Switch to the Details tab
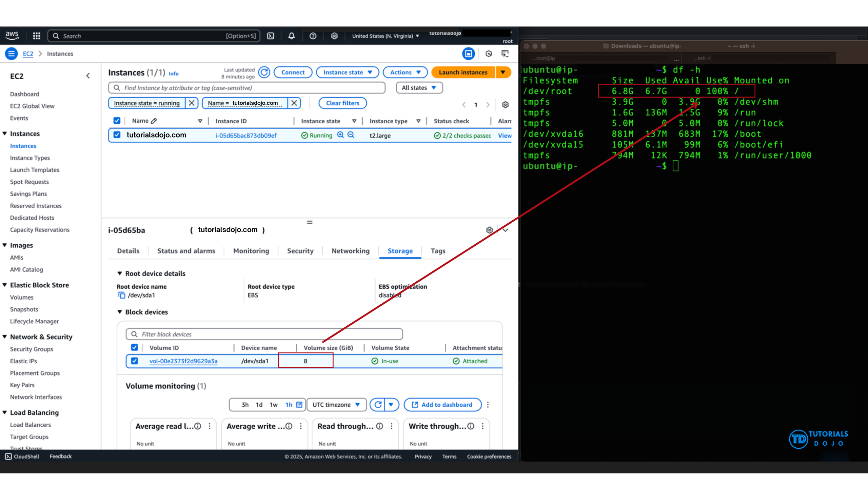This screenshot has height=488, width=868. (x=128, y=251)
